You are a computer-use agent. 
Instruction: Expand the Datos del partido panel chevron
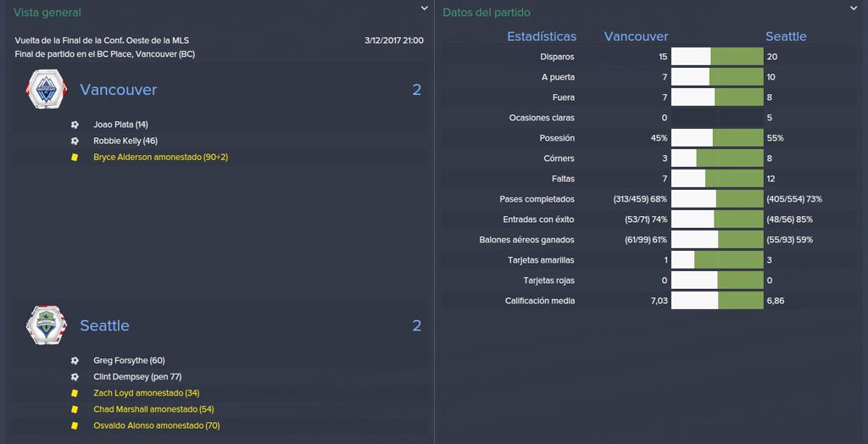coord(853,8)
